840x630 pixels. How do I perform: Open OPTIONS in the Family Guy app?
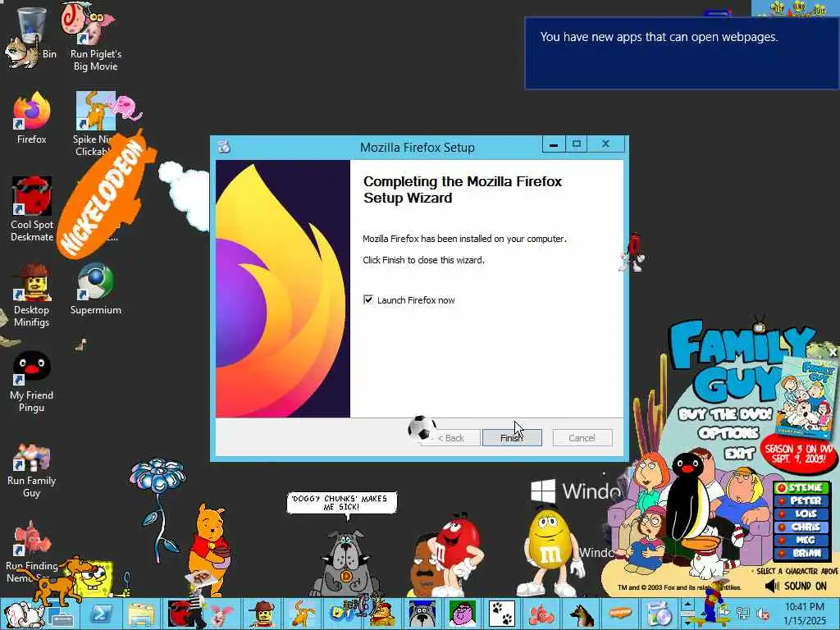[x=728, y=433]
